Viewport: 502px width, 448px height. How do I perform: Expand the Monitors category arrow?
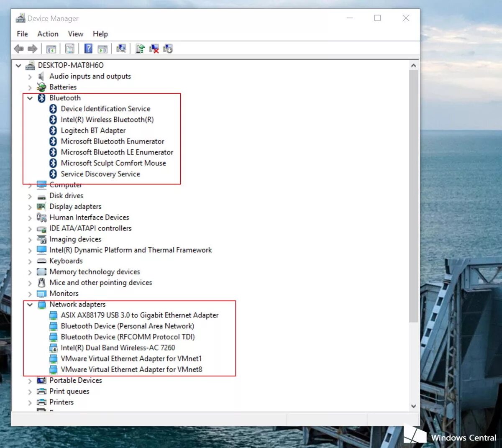[x=30, y=294]
